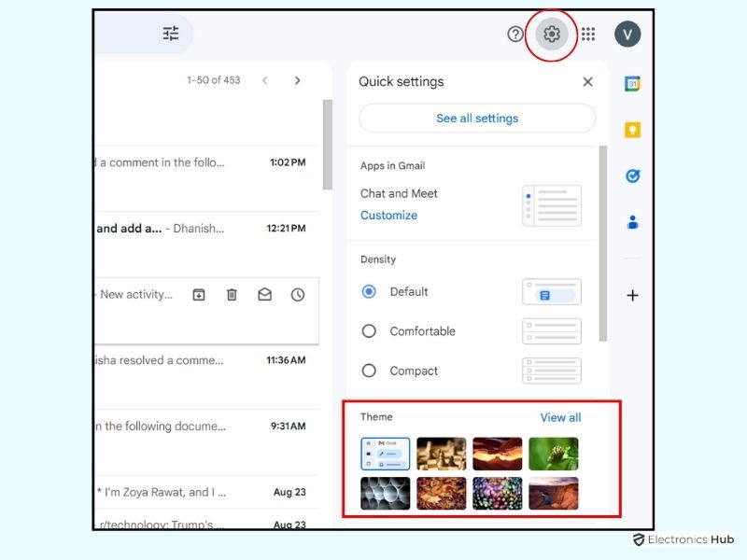Open Google Tasks from side panel
The height and width of the screenshot is (560, 747).
632,175
